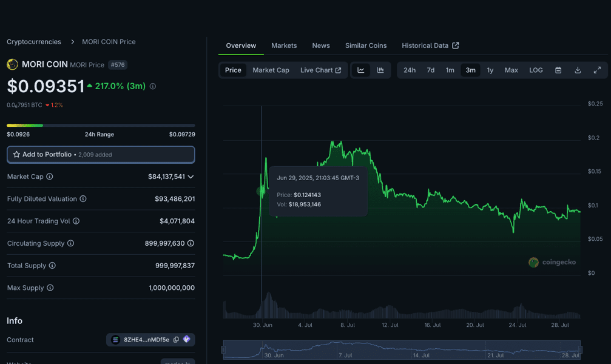Copy the contract address icon
Screen dimensions: 611x364
[x=176, y=340]
